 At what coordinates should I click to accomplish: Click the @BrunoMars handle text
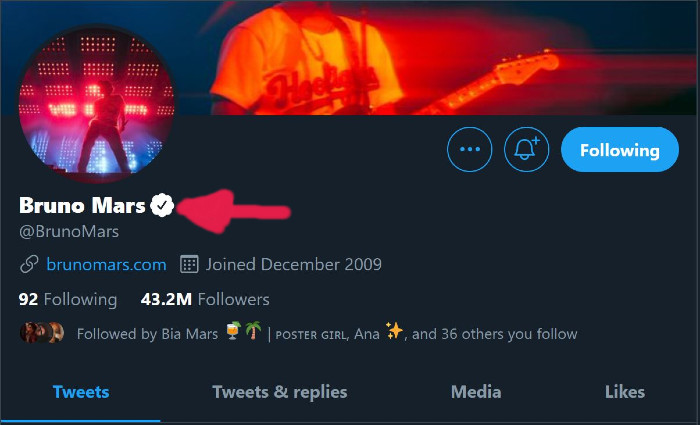pyautogui.click(x=69, y=232)
